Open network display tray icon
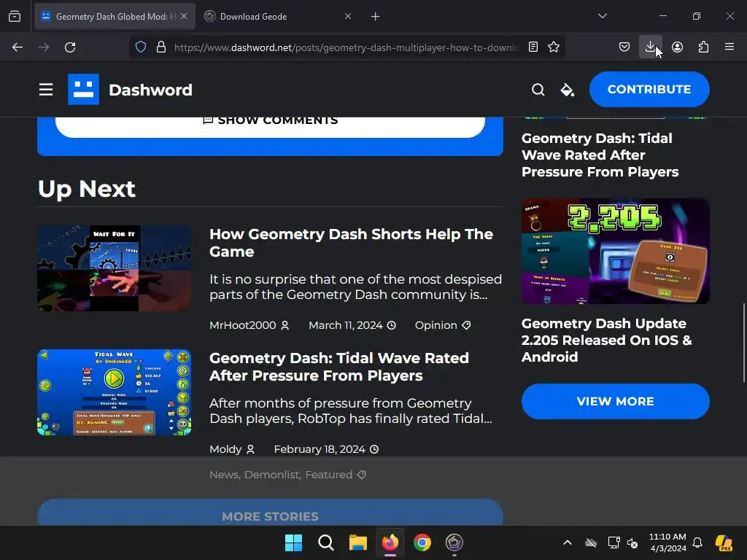Image resolution: width=747 pixels, height=560 pixels. 614,542
